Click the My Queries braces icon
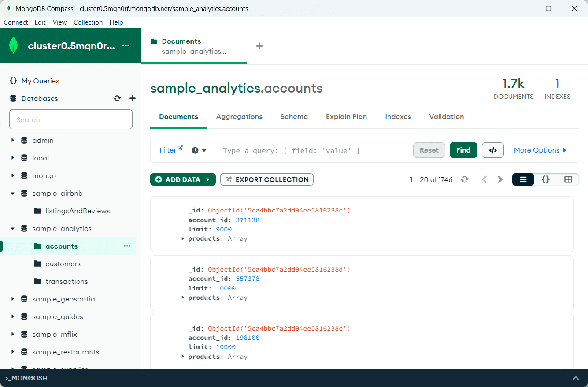 pos(13,81)
